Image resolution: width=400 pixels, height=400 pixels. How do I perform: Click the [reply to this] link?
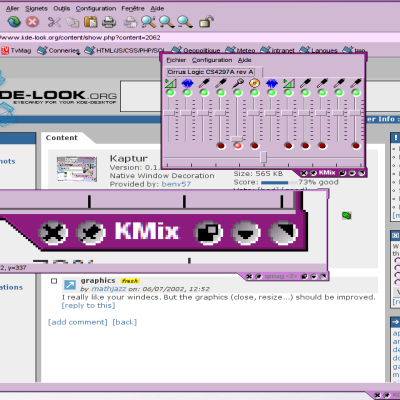(x=88, y=305)
